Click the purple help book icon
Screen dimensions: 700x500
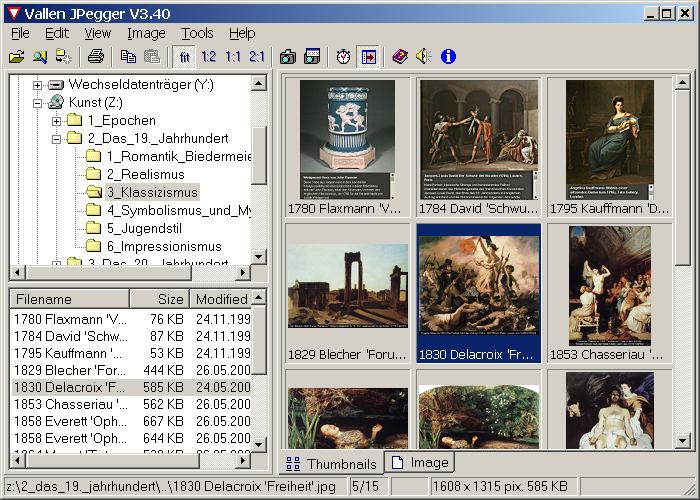400,57
